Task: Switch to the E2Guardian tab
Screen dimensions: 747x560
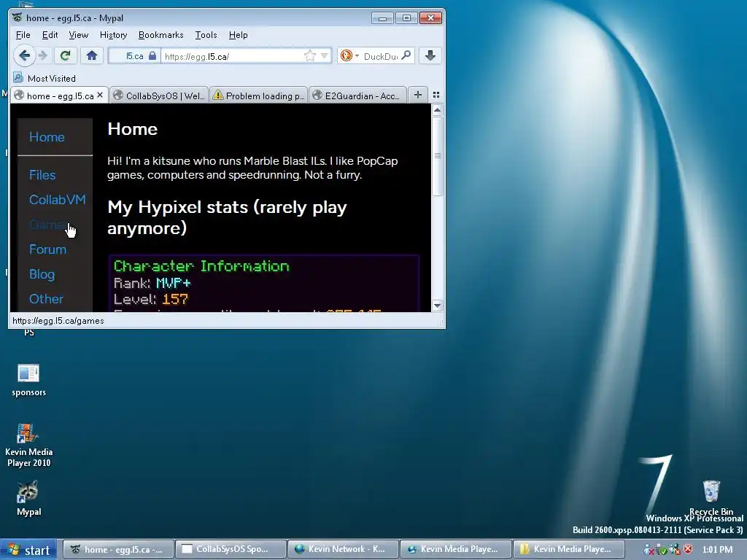Action: coord(357,96)
